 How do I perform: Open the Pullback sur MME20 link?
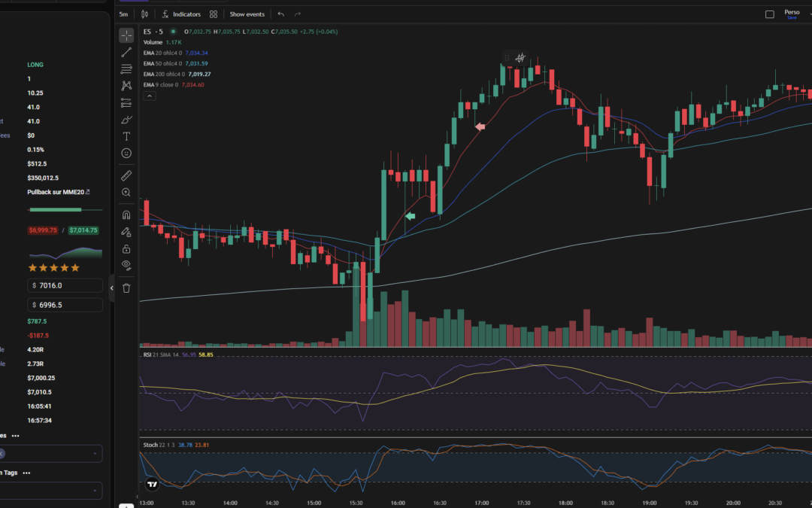pyautogui.click(x=59, y=192)
